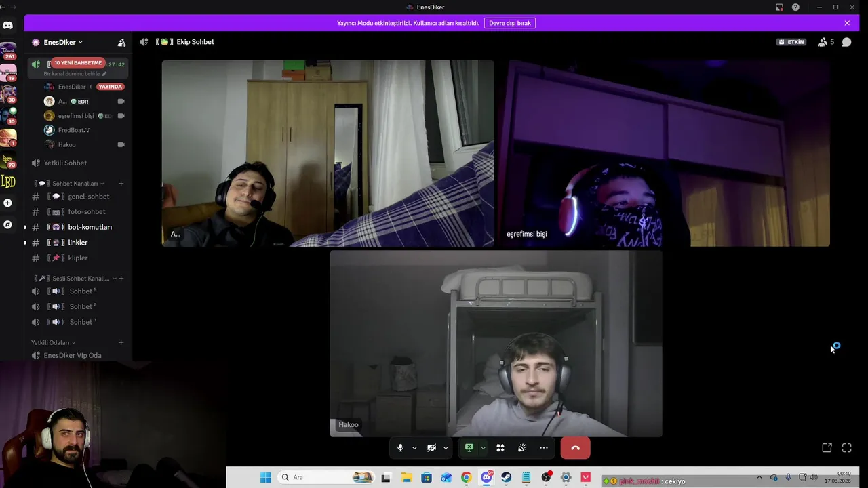Open Discord taskbar icon
Viewport: 868px width, 488px height.
click(x=486, y=477)
